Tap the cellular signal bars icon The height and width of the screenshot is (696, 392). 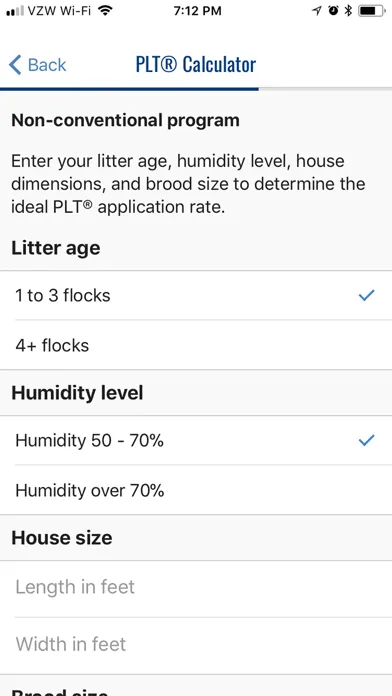[15, 11]
